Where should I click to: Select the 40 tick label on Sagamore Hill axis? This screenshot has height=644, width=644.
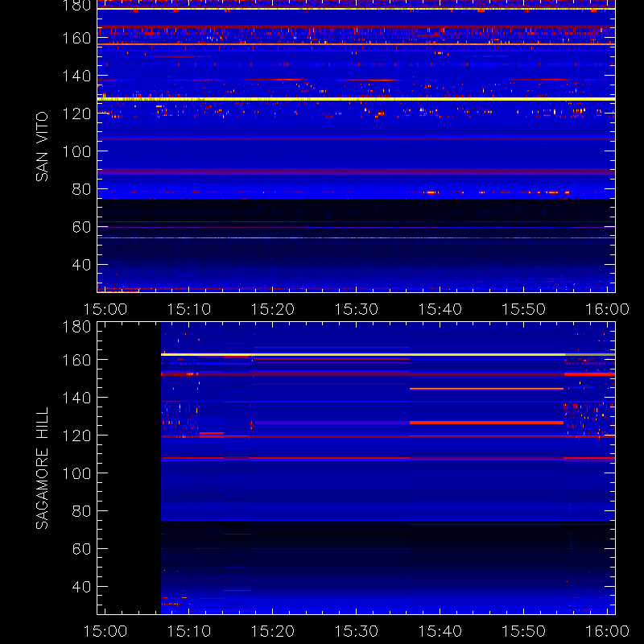[81, 587]
